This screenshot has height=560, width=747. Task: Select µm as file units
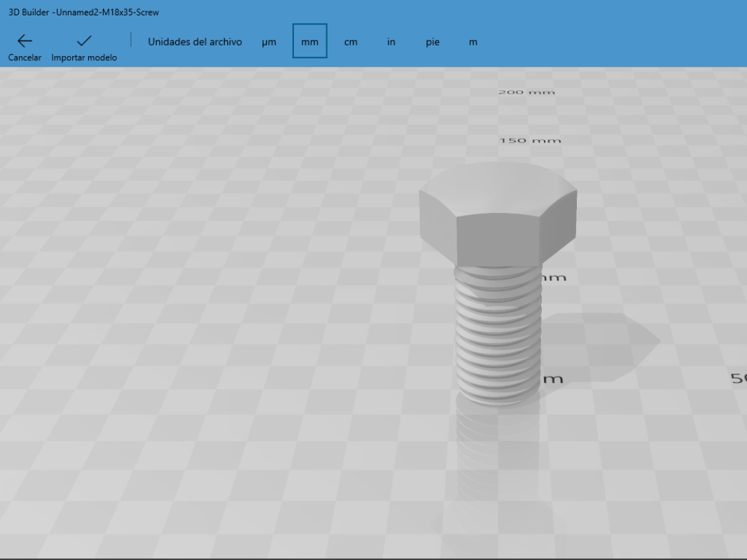[x=269, y=42]
